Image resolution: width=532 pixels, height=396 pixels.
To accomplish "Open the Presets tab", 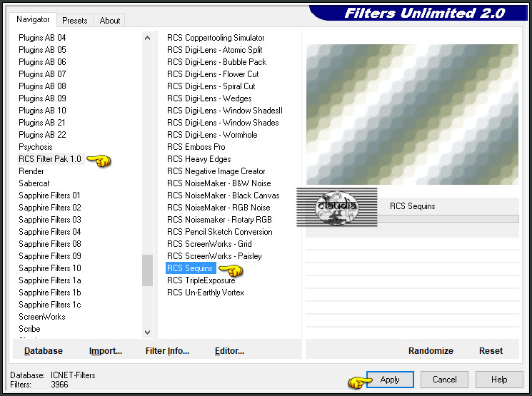I will 75,21.
